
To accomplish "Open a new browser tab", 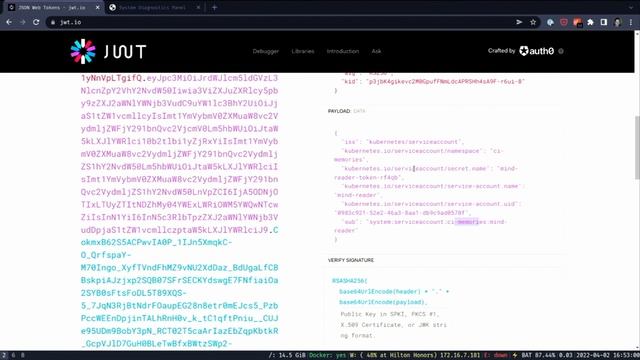I will (x=214, y=7).
